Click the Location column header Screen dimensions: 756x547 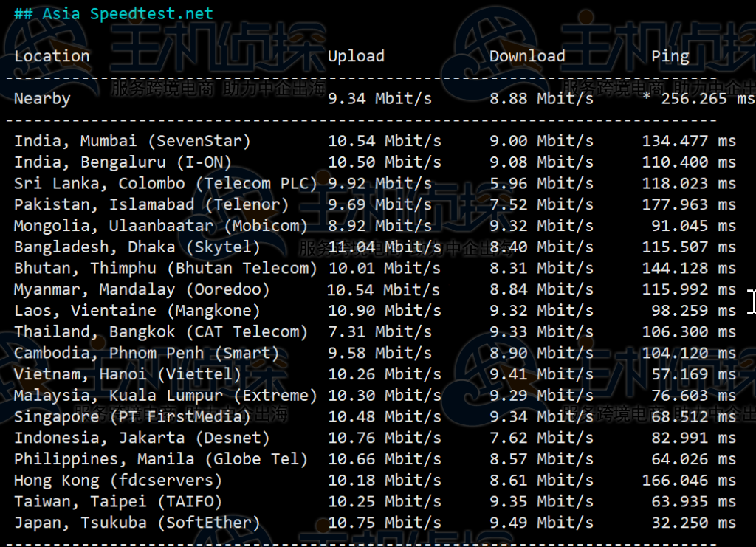click(x=52, y=56)
